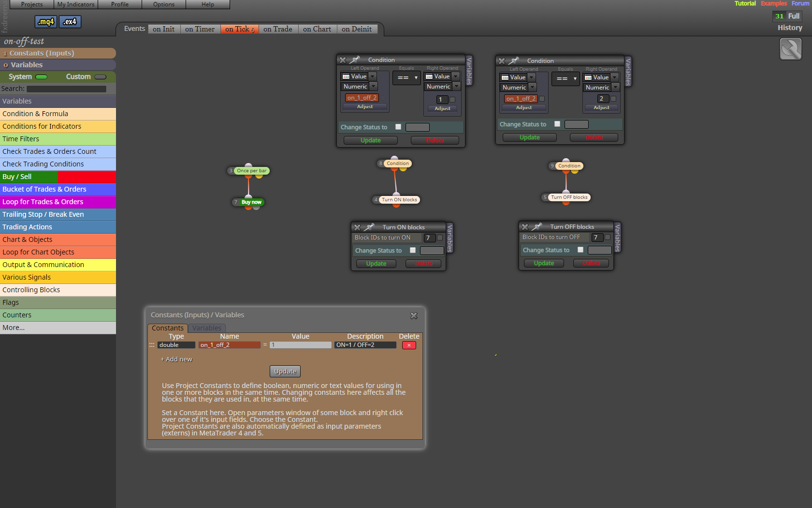Screen dimensions: 812x508
Task: Click status color field in left Condition panel
Action: pyautogui.click(x=418, y=127)
